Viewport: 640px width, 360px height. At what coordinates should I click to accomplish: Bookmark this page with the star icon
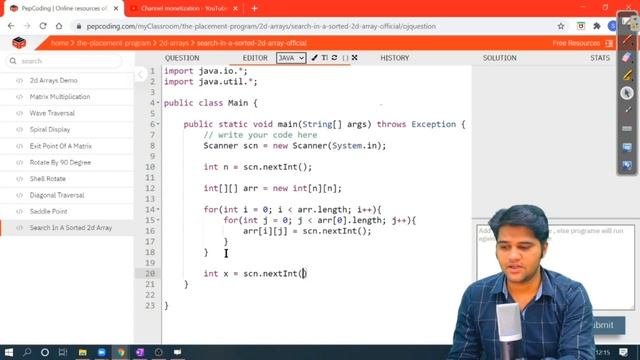561,26
